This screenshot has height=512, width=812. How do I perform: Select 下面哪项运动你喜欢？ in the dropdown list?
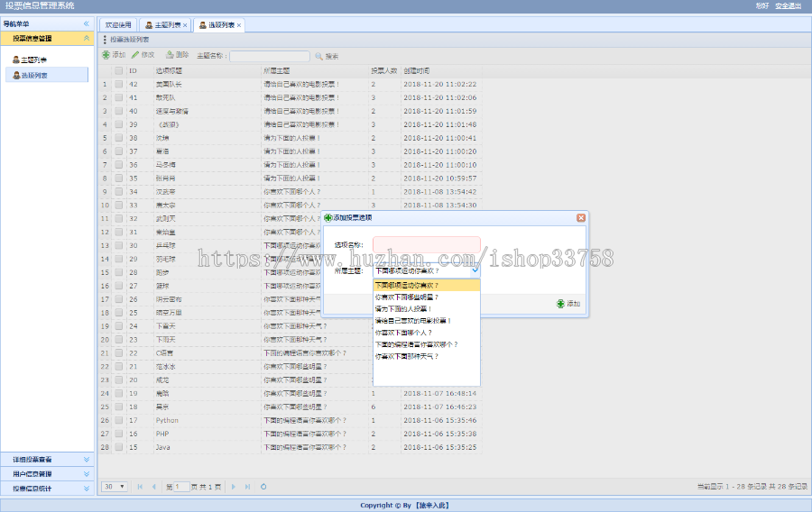click(x=427, y=286)
